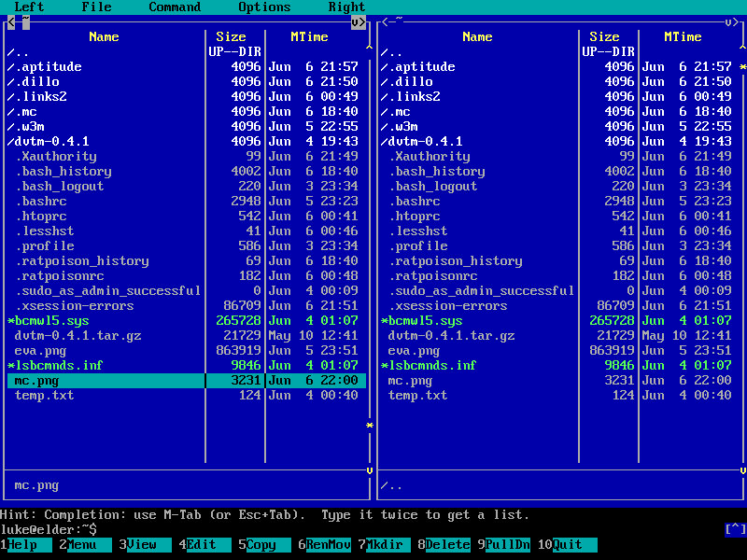Open the Command menu
The image size is (747, 560).
175,7
